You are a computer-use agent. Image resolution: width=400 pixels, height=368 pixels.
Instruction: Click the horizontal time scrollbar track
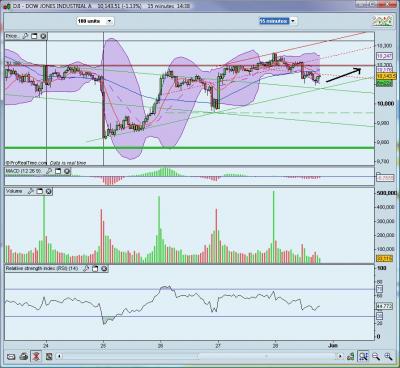[199, 356]
